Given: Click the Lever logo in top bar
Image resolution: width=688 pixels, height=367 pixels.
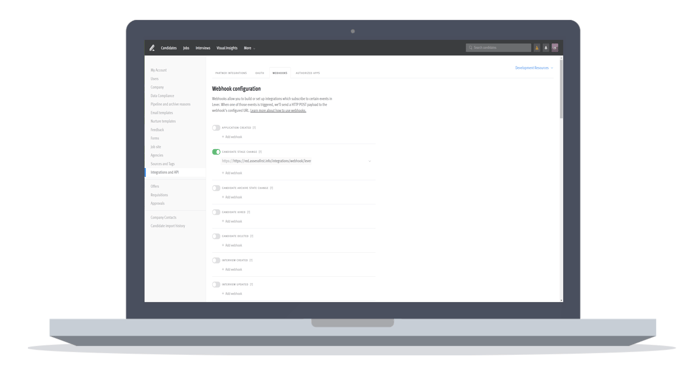Looking at the screenshot, I should click(x=152, y=48).
